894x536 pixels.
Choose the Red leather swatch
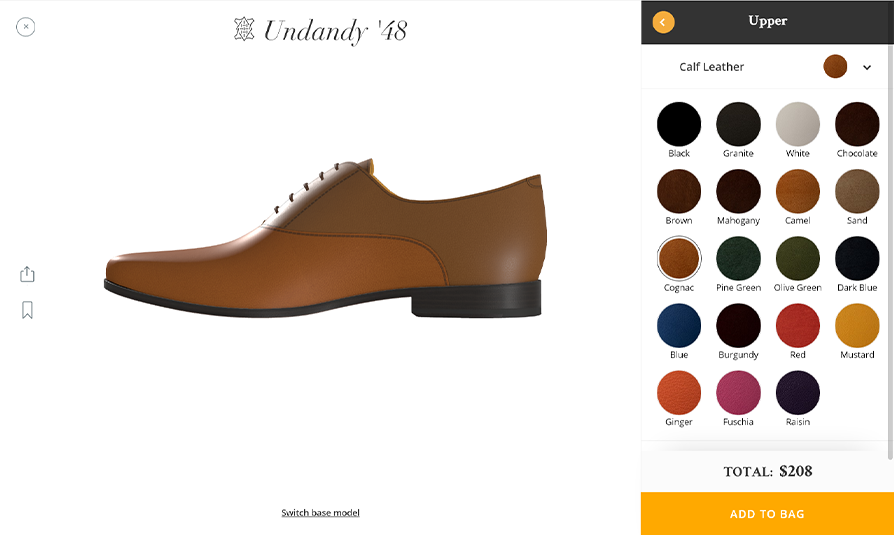pyautogui.click(x=798, y=326)
